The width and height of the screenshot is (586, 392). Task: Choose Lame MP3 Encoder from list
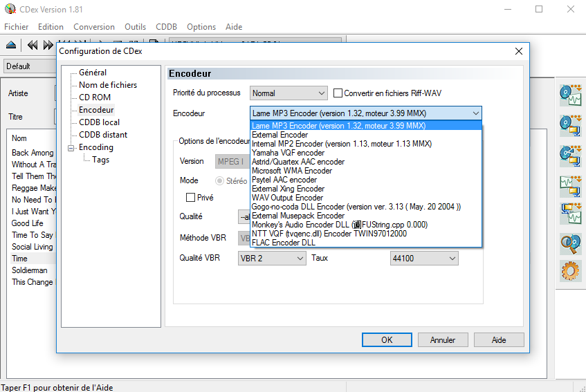[365, 126]
